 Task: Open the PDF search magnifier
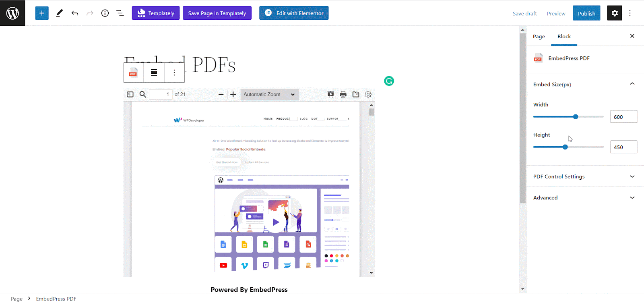coord(142,94)
